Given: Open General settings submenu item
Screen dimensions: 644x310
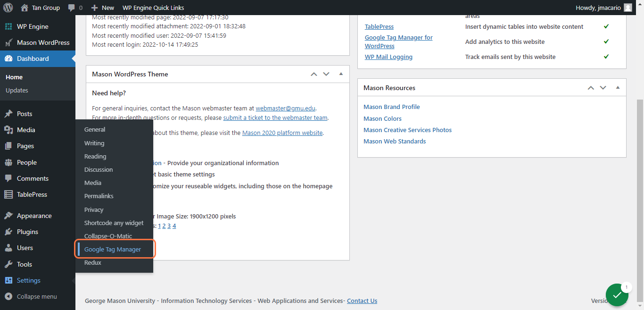Looking at the screenshot, I should click(95, 129).
